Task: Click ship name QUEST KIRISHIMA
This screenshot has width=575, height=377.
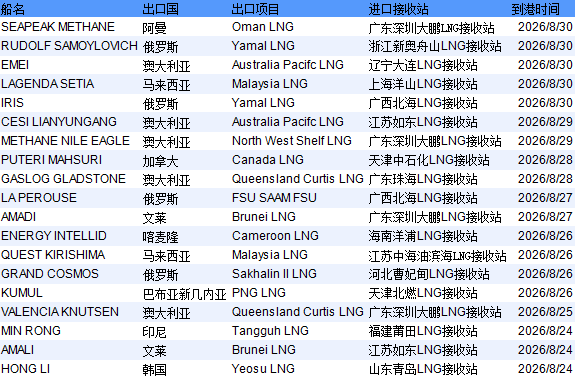Action: [53, 255]
